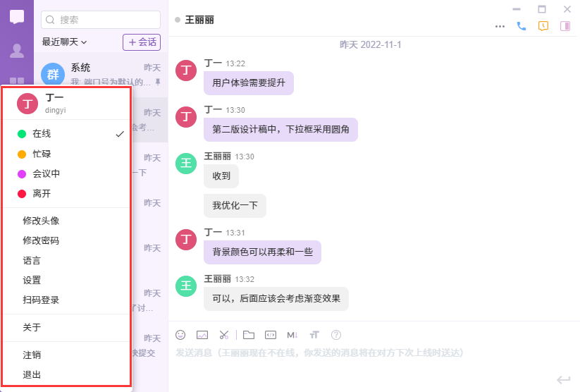Toggle Markdown mode in message toolbar
Viewport: 580px width, 392px height.
[x=292, y=334]
